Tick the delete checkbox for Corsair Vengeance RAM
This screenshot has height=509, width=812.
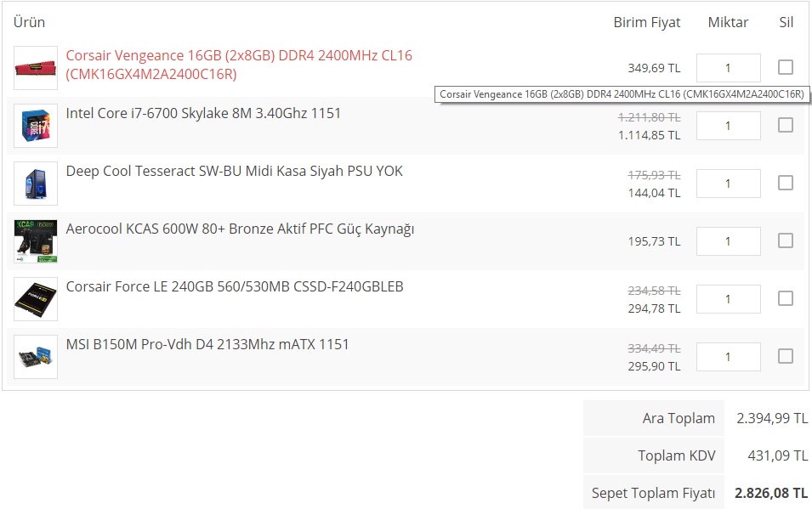(x=786, y=67)
